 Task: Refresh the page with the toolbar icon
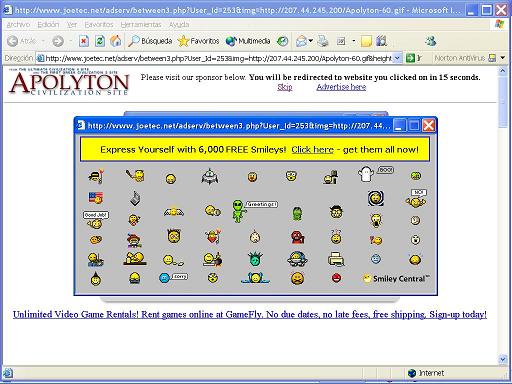(100, 41)
